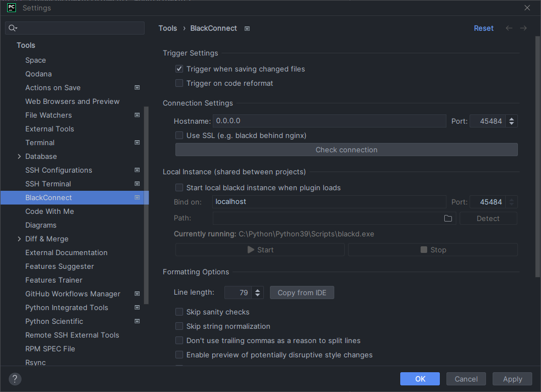Click Stop button for local blackd
This screenshot has width=541, height=392.
(x=433, y=250)
